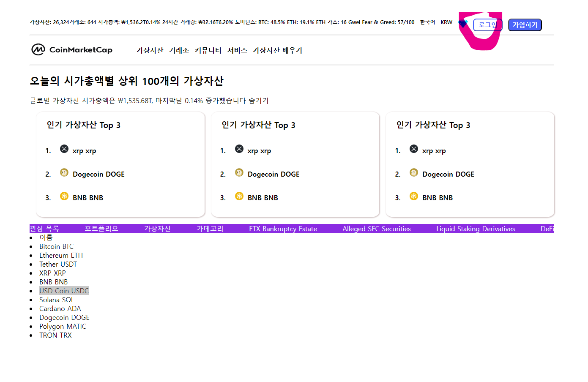Open Cardano ADA in the name list
This screenshot has height=382, width=588.
pos(60,308)
